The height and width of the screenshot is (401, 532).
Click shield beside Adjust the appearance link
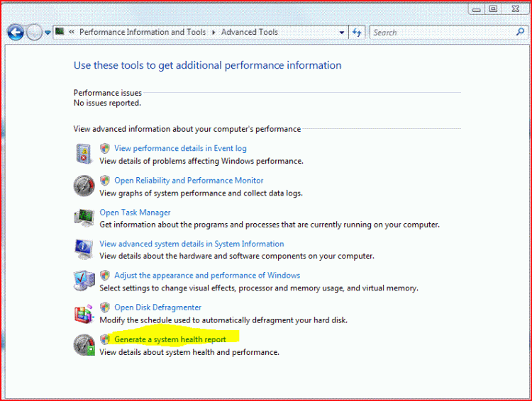105,275
